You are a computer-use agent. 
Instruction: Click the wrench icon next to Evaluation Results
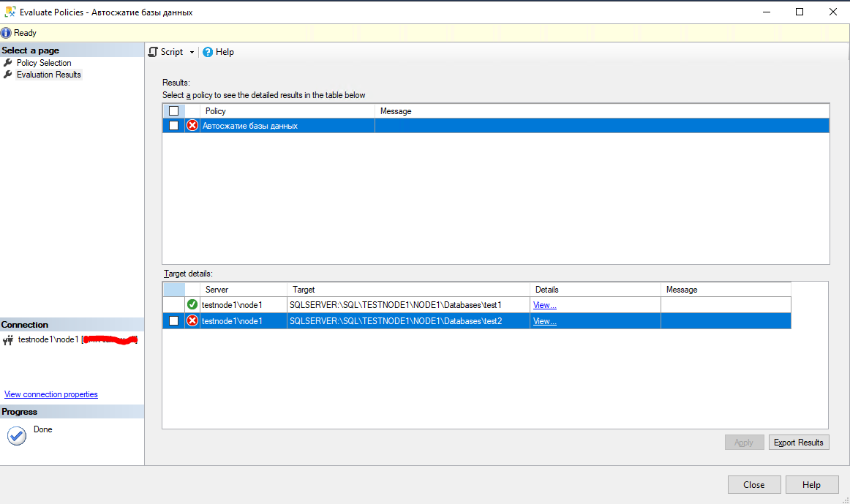click(7, 75)
